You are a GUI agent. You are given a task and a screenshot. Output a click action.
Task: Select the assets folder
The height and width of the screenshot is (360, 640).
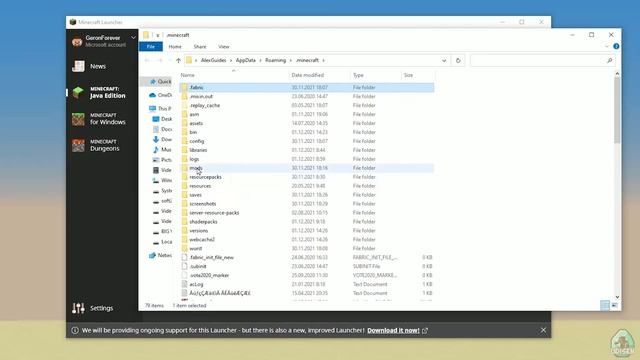click(x=307, y=123)
